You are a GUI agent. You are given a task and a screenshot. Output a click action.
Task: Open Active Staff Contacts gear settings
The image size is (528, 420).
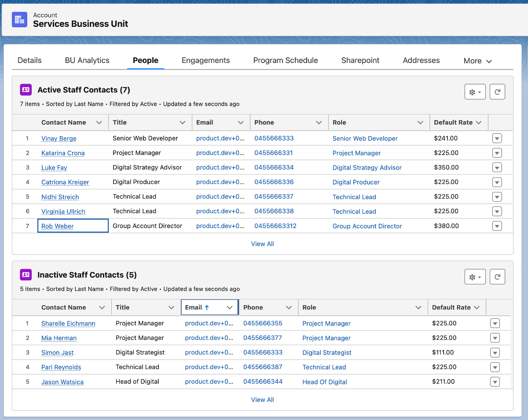pyautogui.click(x=475, y=92)
